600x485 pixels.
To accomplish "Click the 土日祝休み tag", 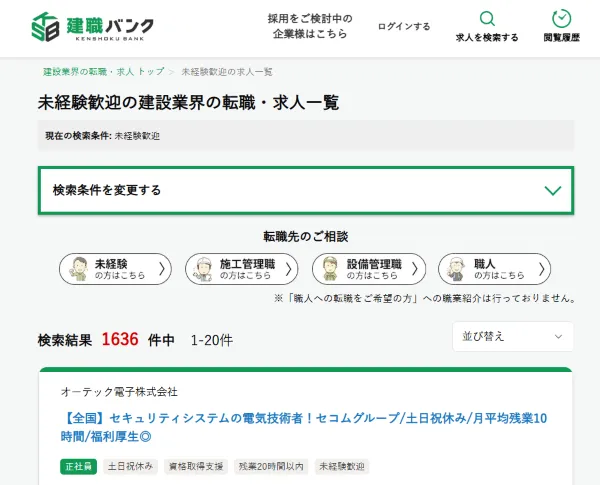I will click(130, 466).
